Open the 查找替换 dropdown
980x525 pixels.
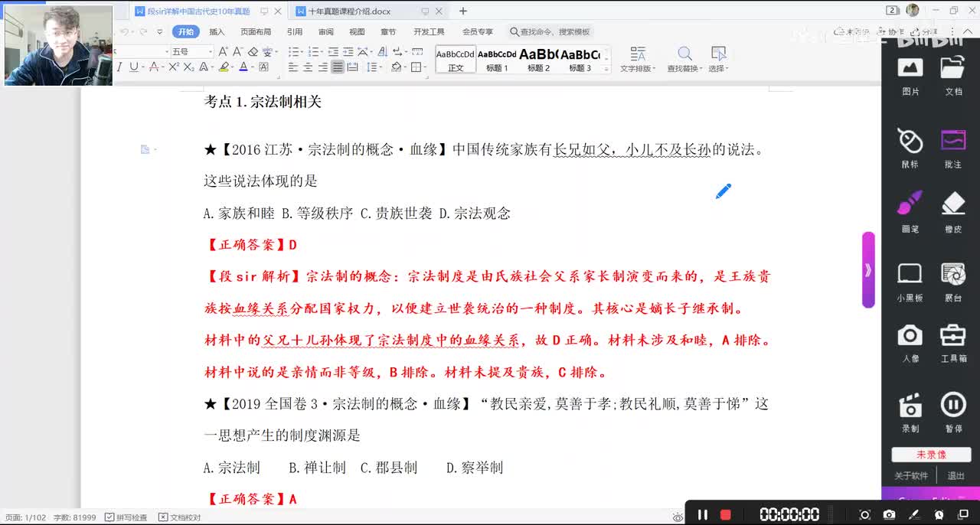[684, 60]
